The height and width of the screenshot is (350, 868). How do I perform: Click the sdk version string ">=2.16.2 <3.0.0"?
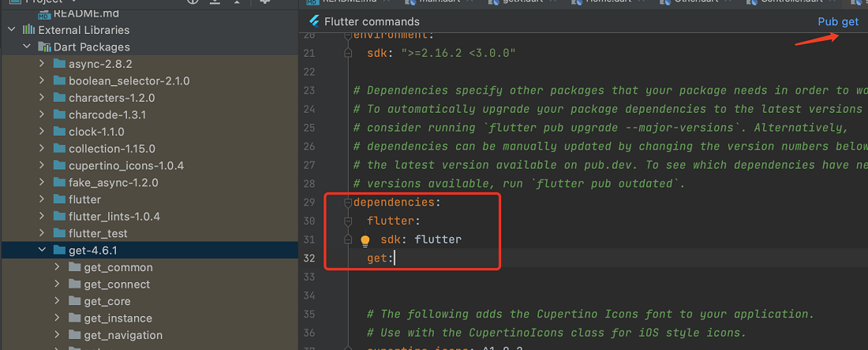(459, 53)
